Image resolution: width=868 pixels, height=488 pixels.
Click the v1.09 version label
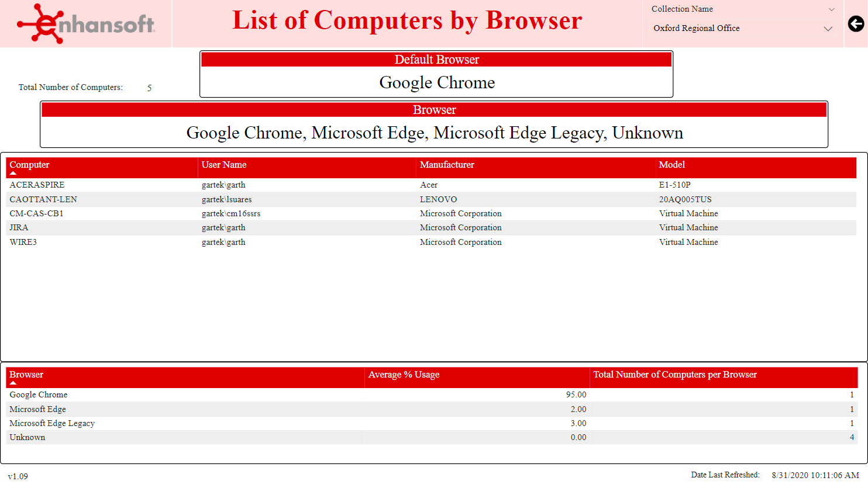coord(18,475)
